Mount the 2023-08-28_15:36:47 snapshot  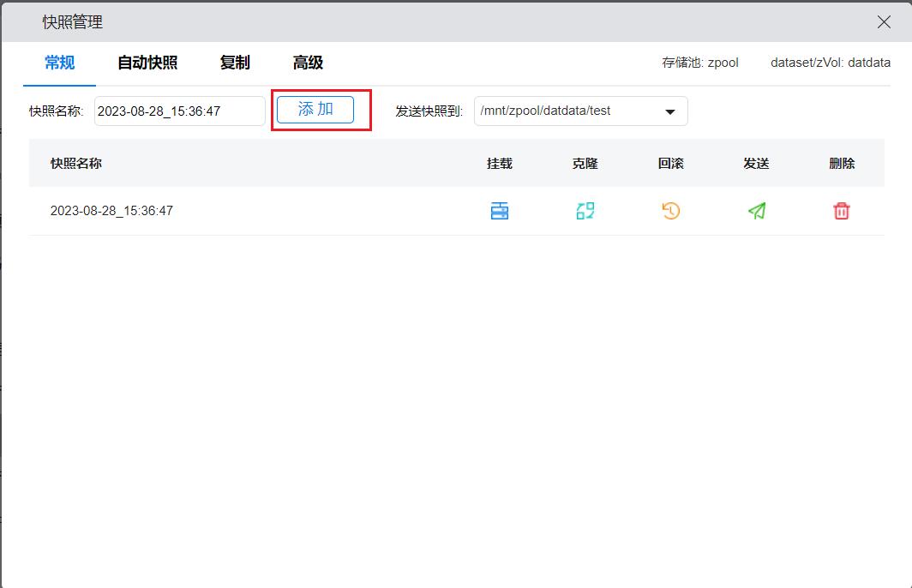pos(499,211)
